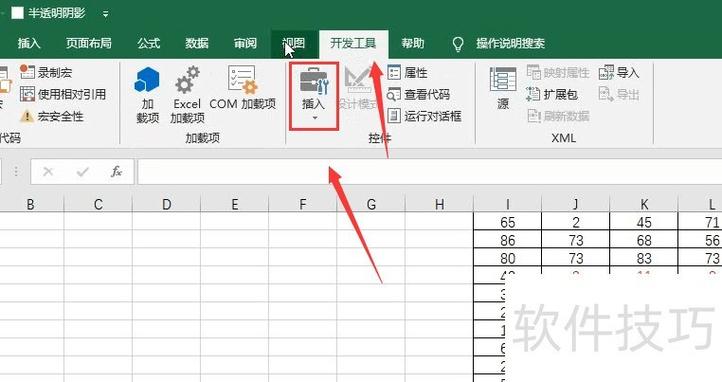Switch to 页面布局 tab

coord(88,43)
